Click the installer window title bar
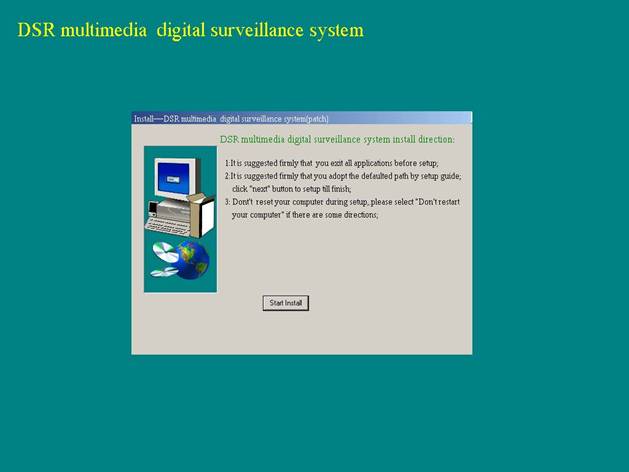The width and height of the screenshot is (629, 472). (300, 118)
